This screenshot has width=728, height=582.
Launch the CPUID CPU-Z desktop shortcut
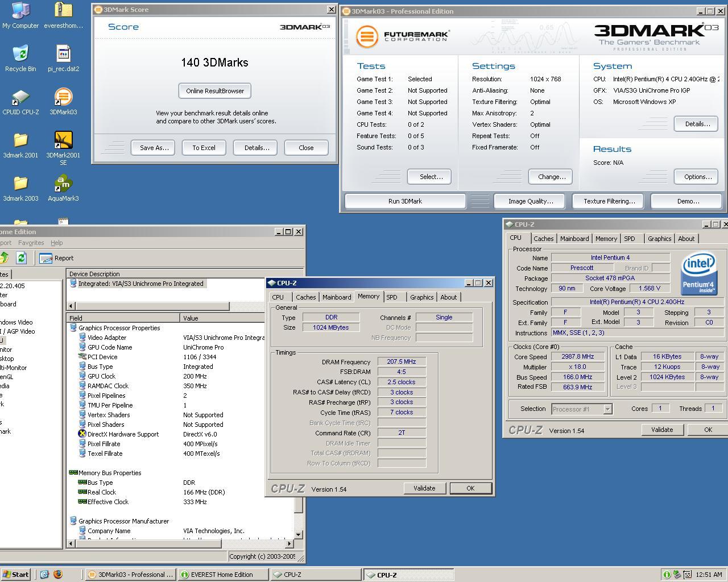point(20,102)
